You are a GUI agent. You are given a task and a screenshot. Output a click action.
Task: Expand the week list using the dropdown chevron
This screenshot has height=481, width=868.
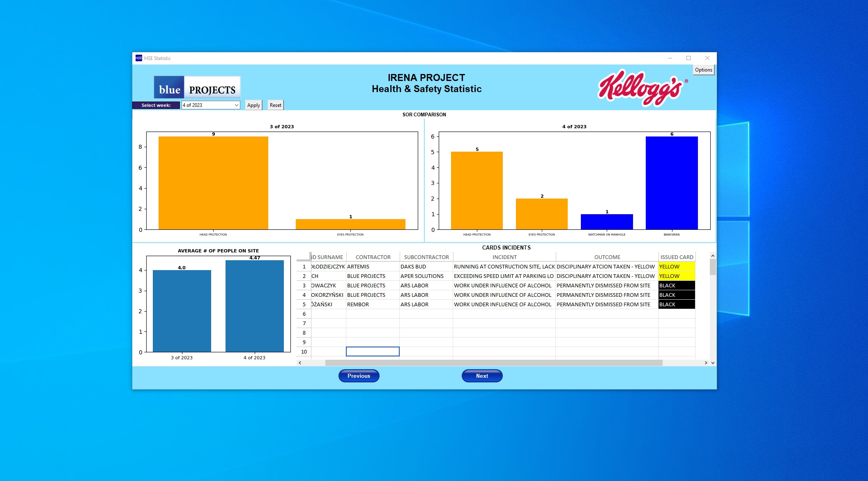click(237, 105)
